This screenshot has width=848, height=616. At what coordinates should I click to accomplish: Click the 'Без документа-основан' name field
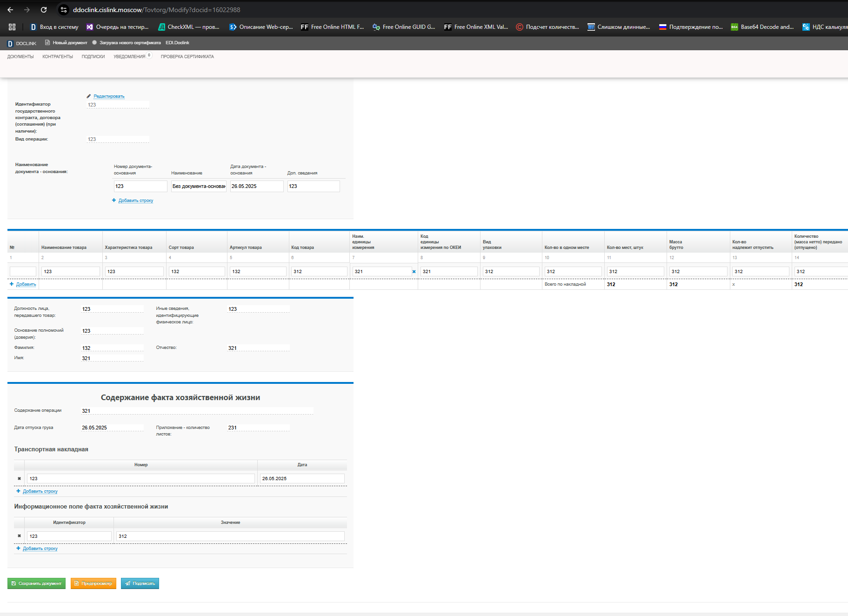click(199, 186)
